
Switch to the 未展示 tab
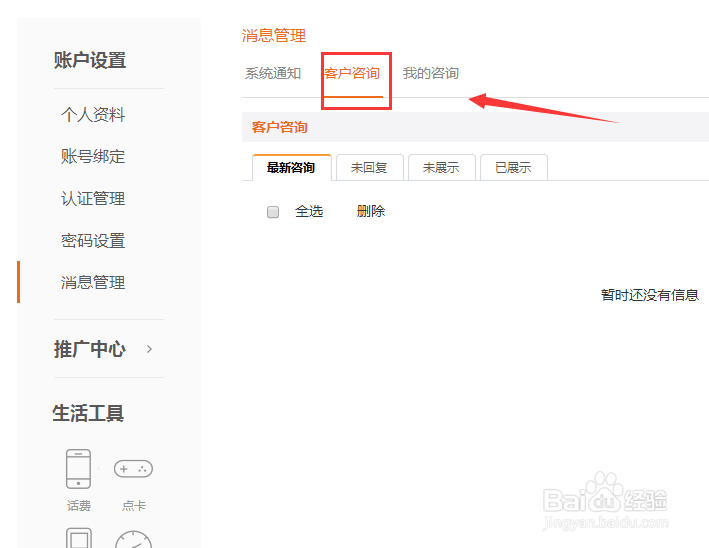point(441,167)
